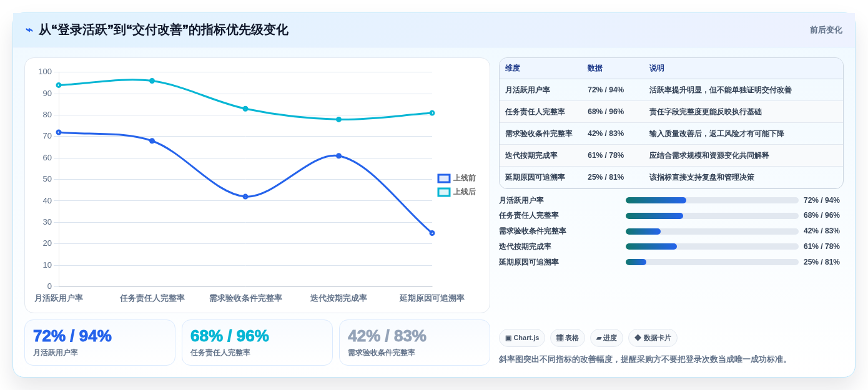The height and width of the screenshot is (390, 868).
Task: Click 上线前 data point at 迭代按期完成率
Action: [338, 156]
